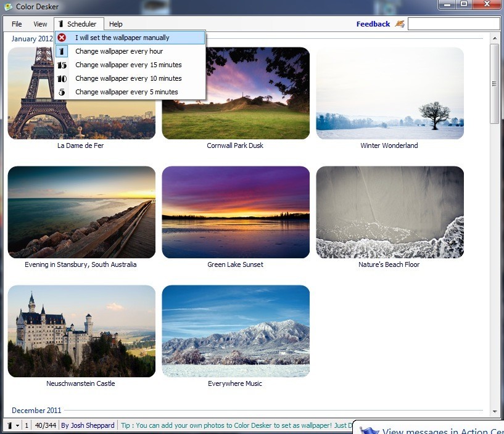Open the Scheduler menu
The height and width of the screenshot is (434, 504).
(78, 24)
